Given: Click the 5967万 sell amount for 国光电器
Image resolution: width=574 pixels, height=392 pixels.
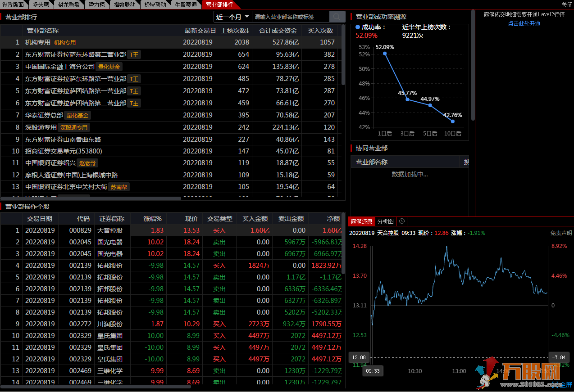Looking at the screenshot, I should pyautogui.click(x=295, y=242).
